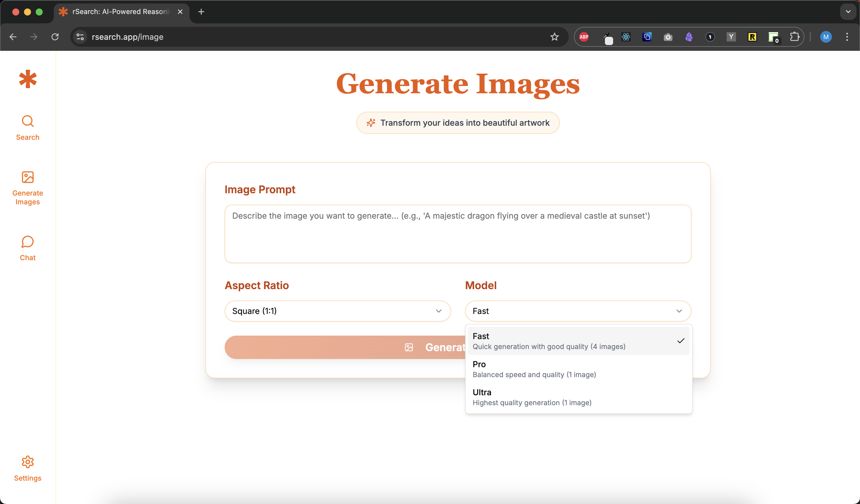The height and width of the screenshot is (504, 860).
Task: Open the Extensions puzzle menu
Action: pyautogui.click(x=794, y=37)
